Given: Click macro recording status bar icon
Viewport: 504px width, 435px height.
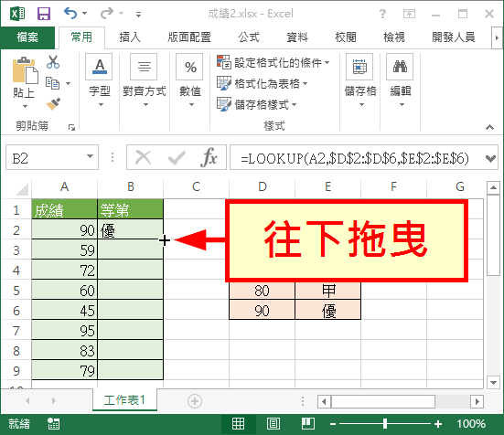Looking at the screenshot, I should click(53, 424).
